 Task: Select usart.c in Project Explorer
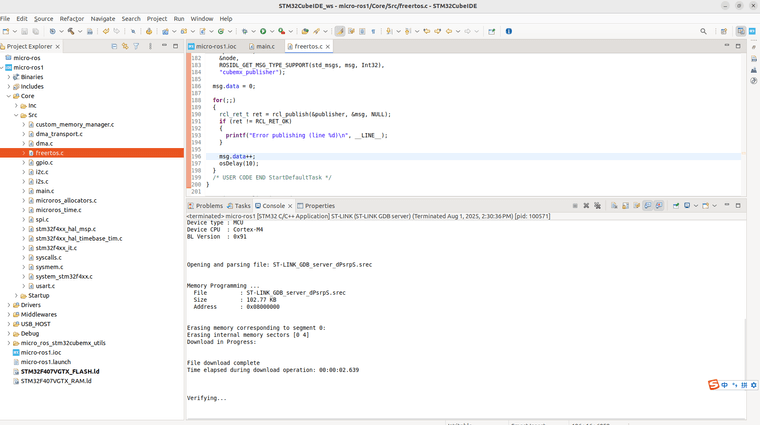coord(45,286)
